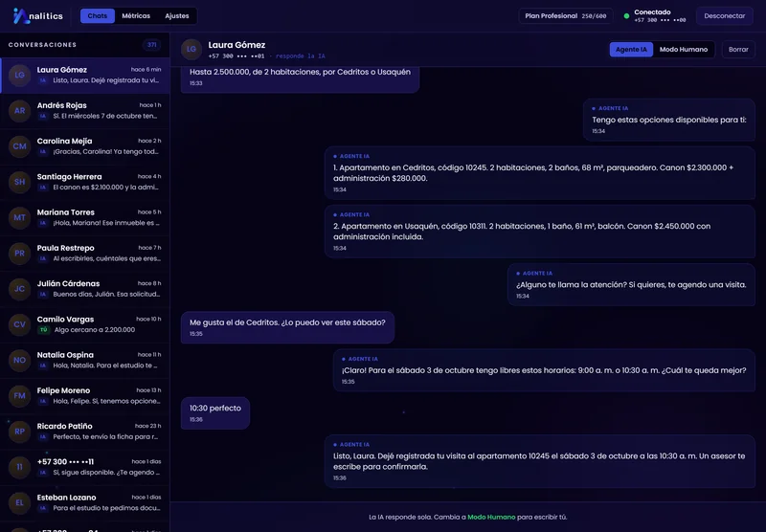The width and height of the screenshot is (766, 532).
Task: Click the Conectado status label
Action: click(x=652, y=12)
